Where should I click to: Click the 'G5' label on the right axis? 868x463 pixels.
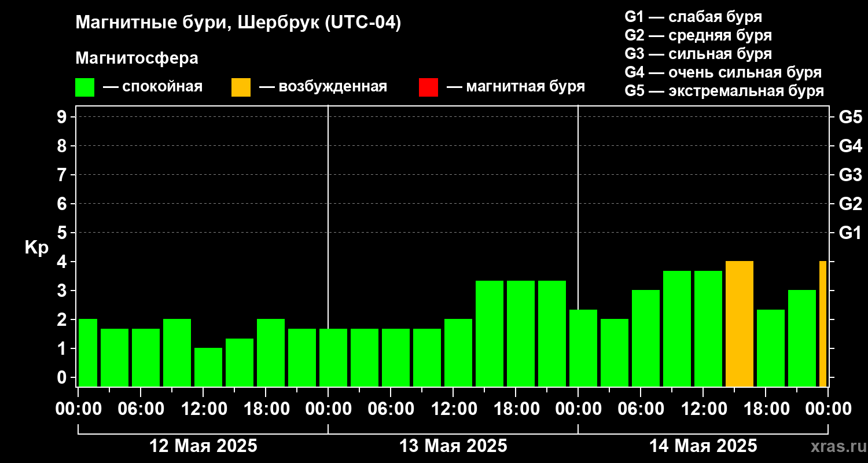point(851,117)
